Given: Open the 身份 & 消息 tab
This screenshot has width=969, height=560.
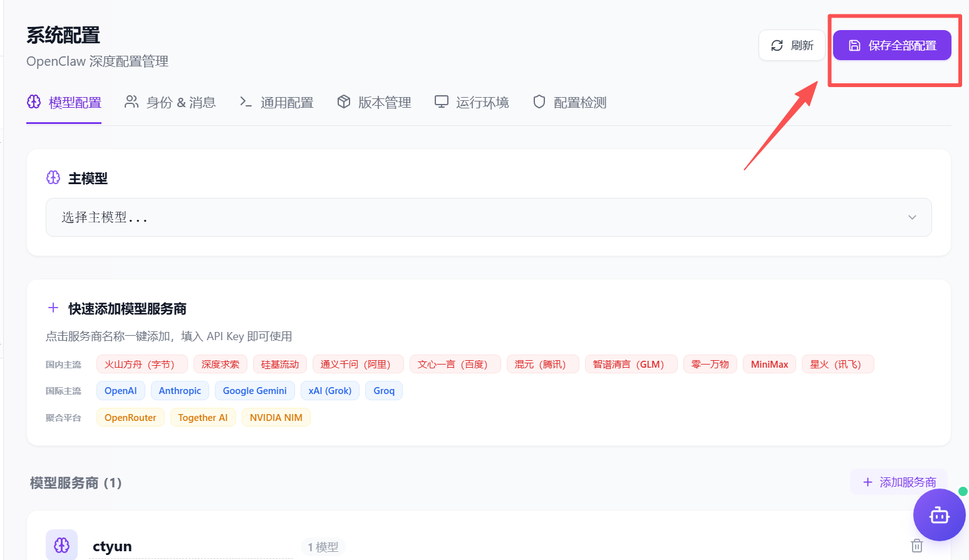Looking at the screenshot, I should [x=170, y=102].
